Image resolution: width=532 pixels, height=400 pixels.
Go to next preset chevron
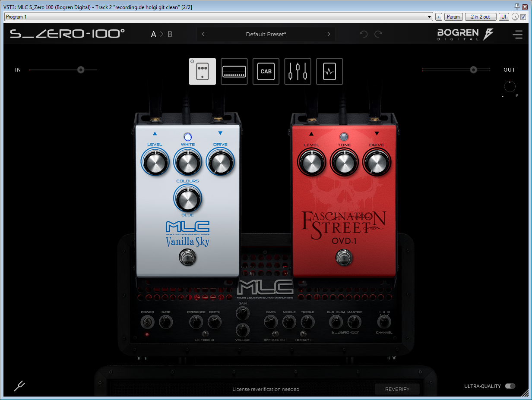tap(329, 34)
